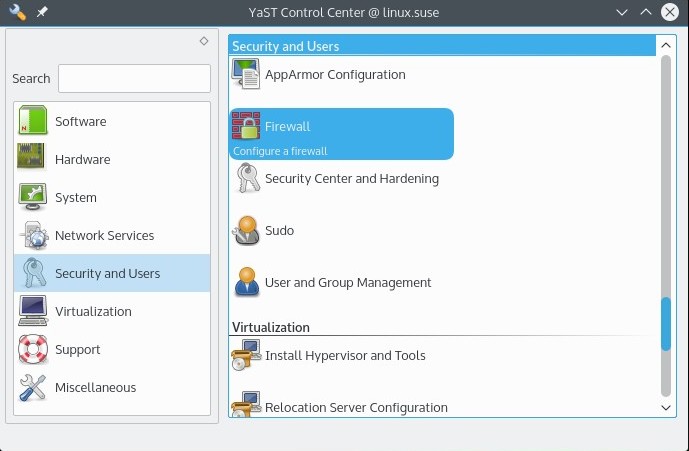Screen dimensions: 689x451
Task: Click the Security and Users keys icon
Action: (34, 273)
